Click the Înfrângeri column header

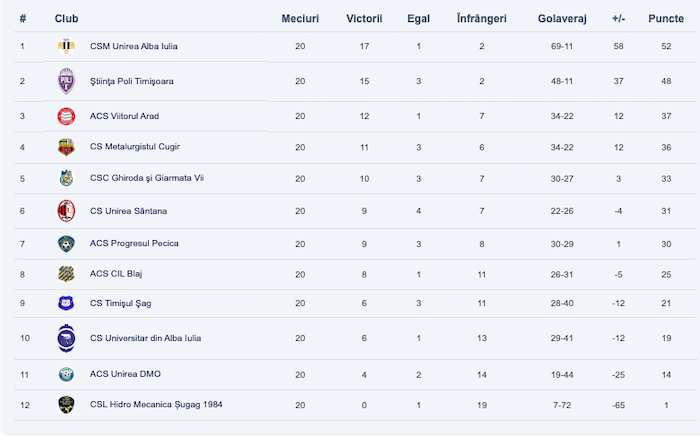point(481,19)
